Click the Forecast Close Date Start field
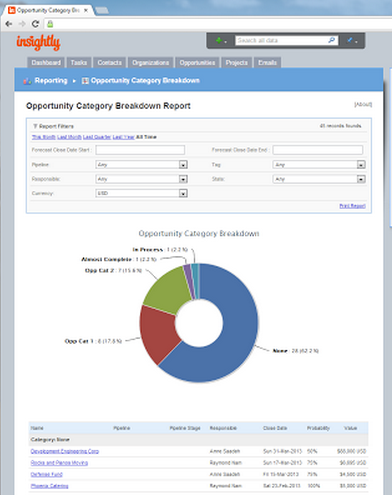This screenshot has height=496, width=392. pyautogui.click(x=140, y=150)
